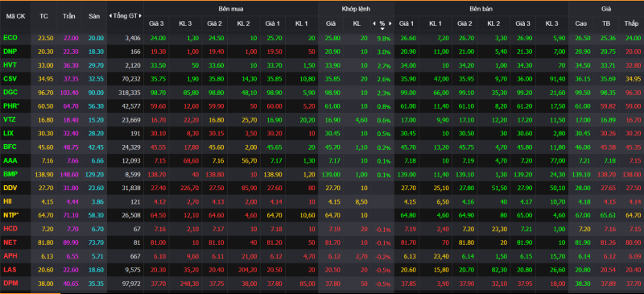Open the DDV stock ticker
Image resolution: width=644 pixels, height=294 pixels.
10,188
